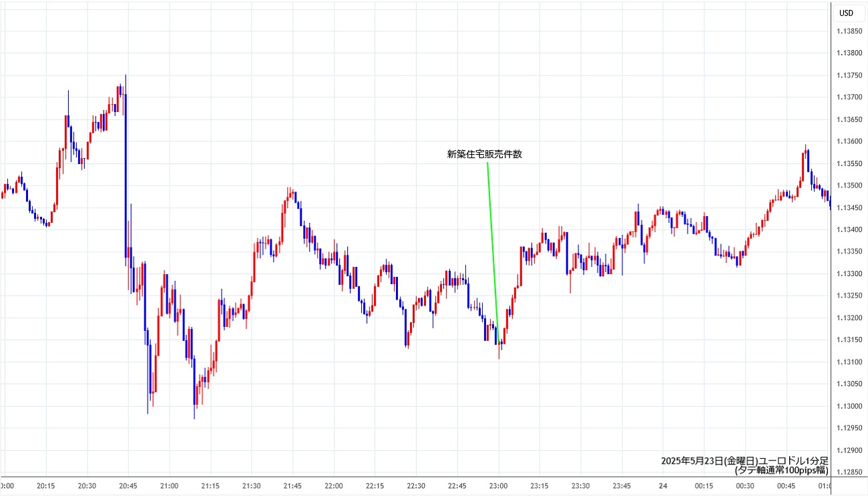Click the 20:15 time axis label

tap(46, 486)
